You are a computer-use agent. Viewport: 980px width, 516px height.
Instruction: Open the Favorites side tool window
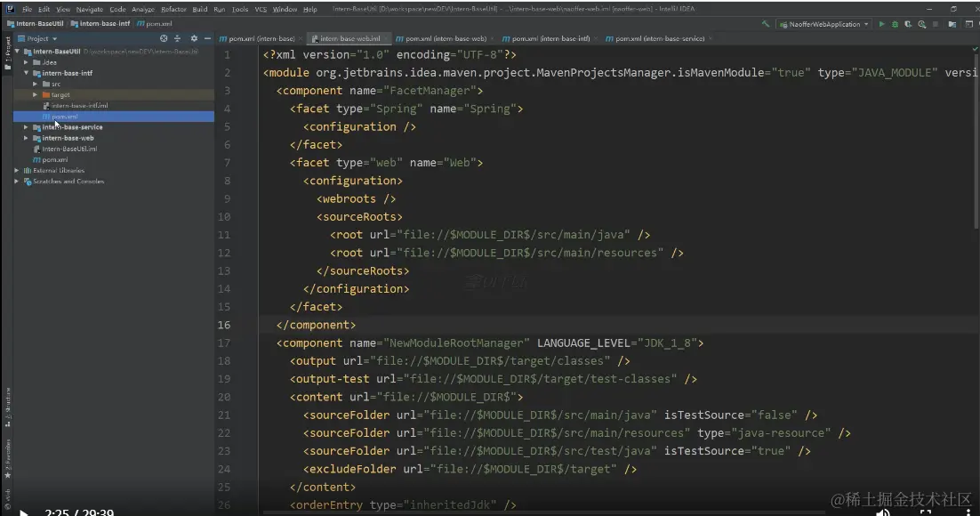click(x=7, y=458)
